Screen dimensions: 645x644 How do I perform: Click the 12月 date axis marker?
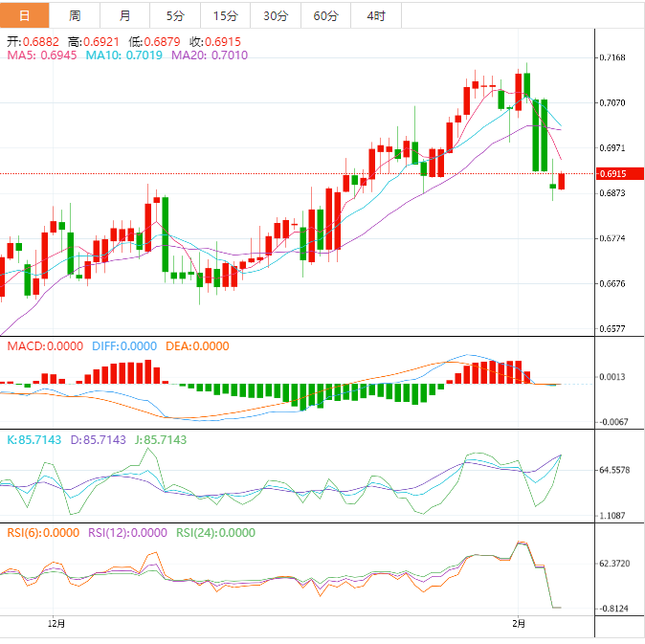pyautogui.click(x=56, y=624)
